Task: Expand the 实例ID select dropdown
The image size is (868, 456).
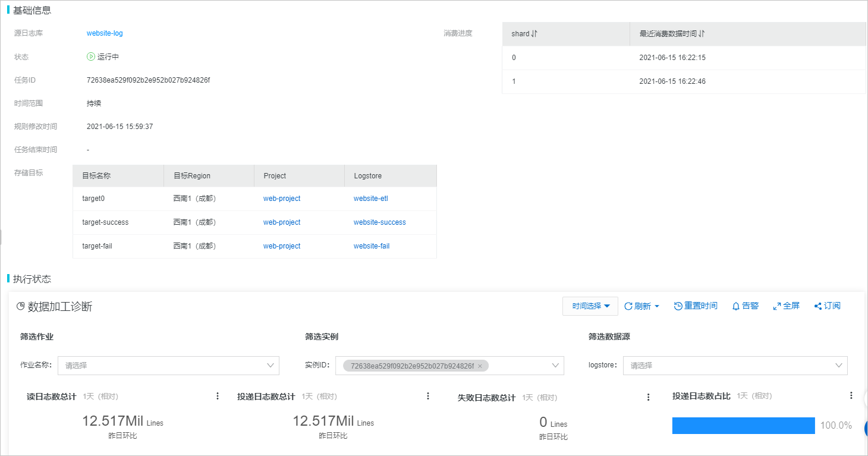Action: pos(449,366)
